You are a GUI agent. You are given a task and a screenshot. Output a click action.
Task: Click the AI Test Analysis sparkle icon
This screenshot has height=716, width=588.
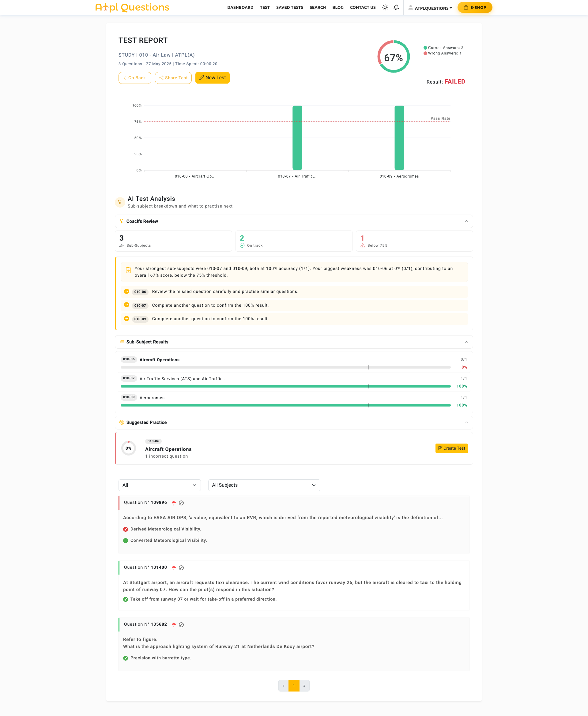pos(119,202)
